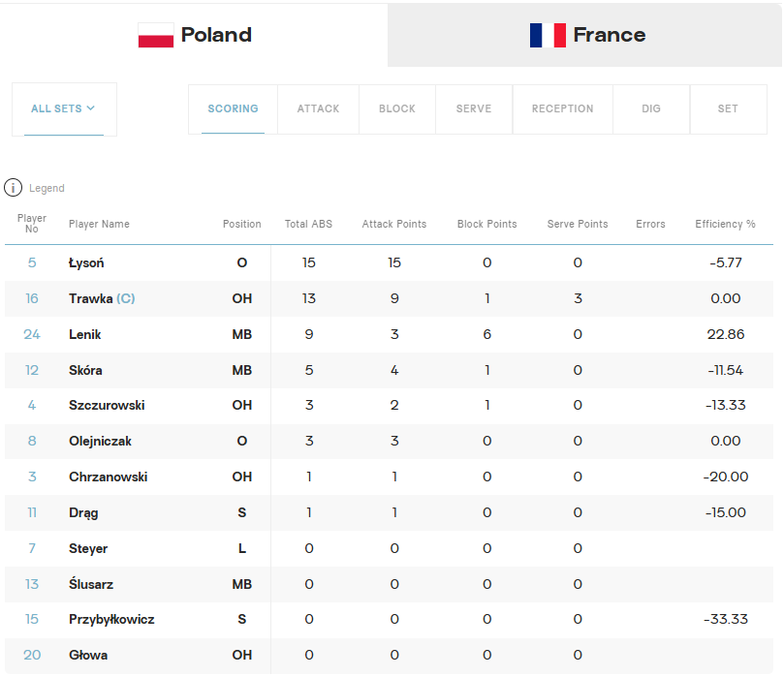This screenshot has height=677, width=784.
Task: Click the Legend text label
Action: tap(47, 188)
